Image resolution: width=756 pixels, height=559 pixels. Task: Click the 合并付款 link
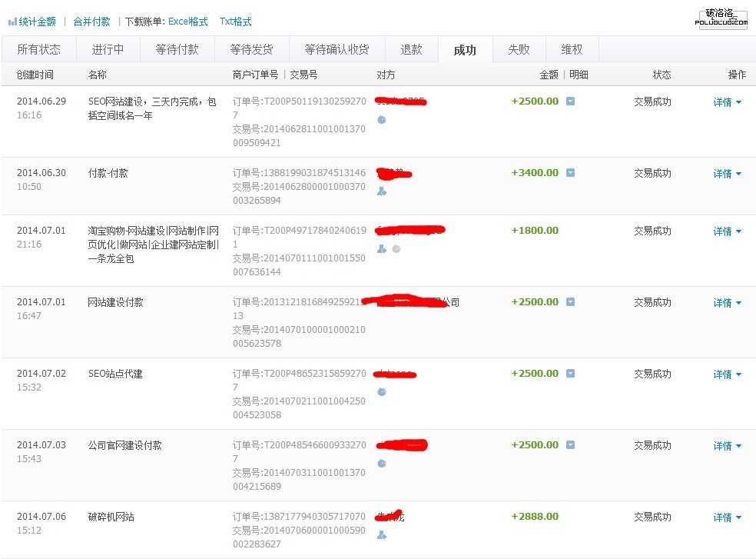91,22
